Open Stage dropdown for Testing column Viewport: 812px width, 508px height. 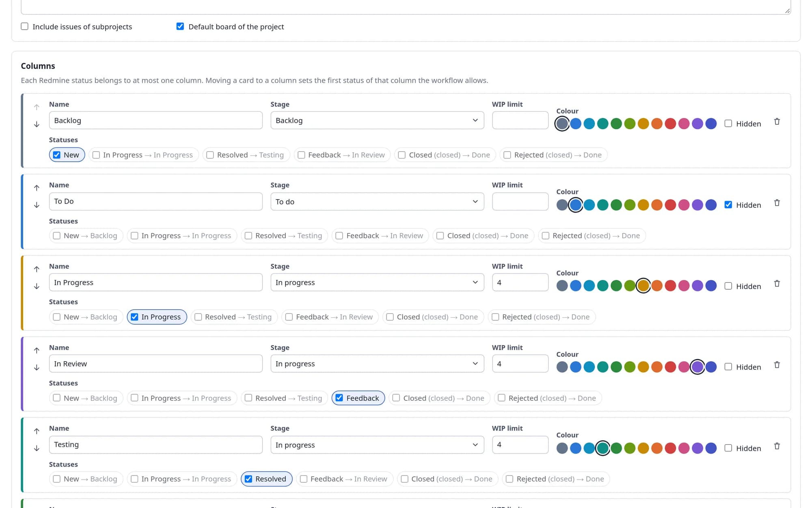[377, 445]
